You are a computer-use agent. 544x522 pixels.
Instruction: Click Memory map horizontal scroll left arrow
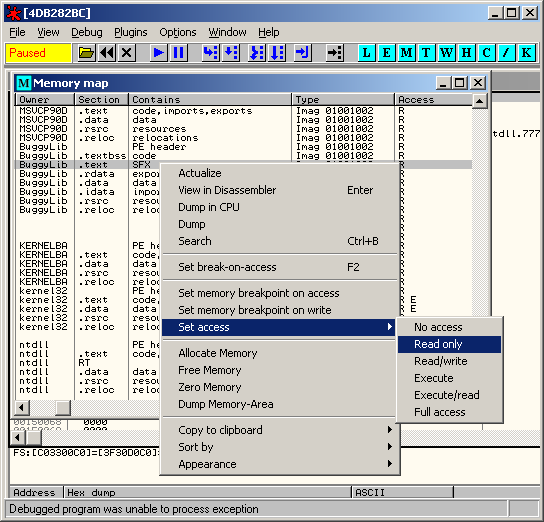[22, 407]
